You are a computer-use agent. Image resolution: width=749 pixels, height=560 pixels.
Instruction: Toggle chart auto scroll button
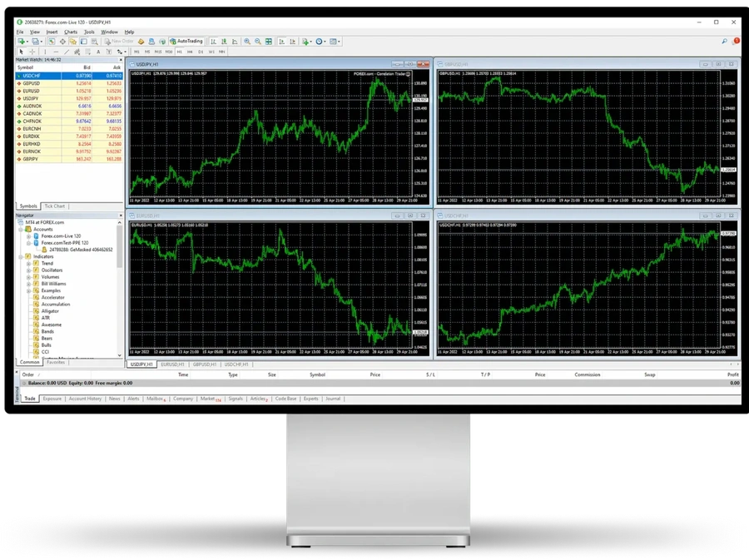[282, 42]
